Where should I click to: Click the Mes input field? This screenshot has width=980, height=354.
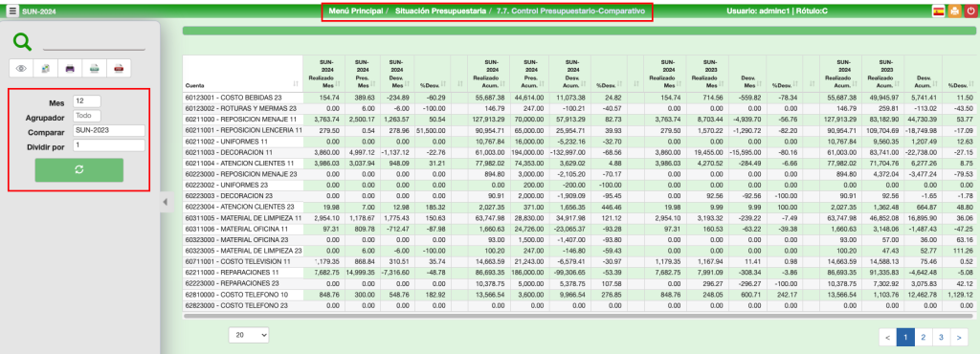pos(87,101)
